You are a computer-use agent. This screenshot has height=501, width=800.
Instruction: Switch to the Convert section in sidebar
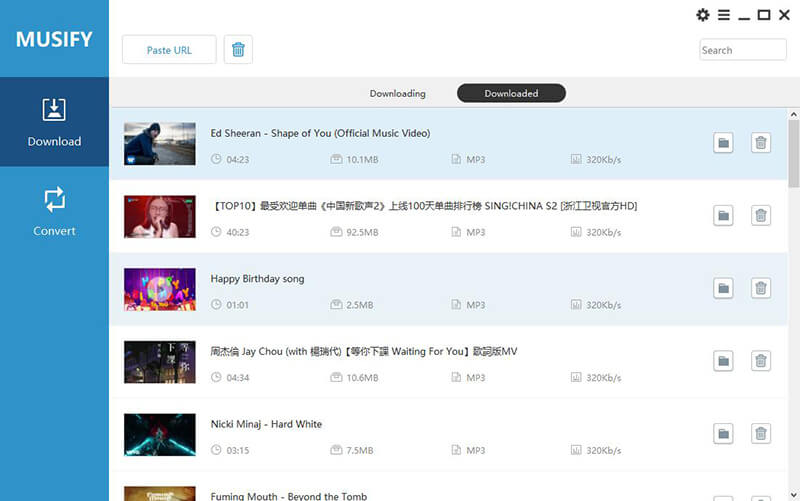click(54, 211)
